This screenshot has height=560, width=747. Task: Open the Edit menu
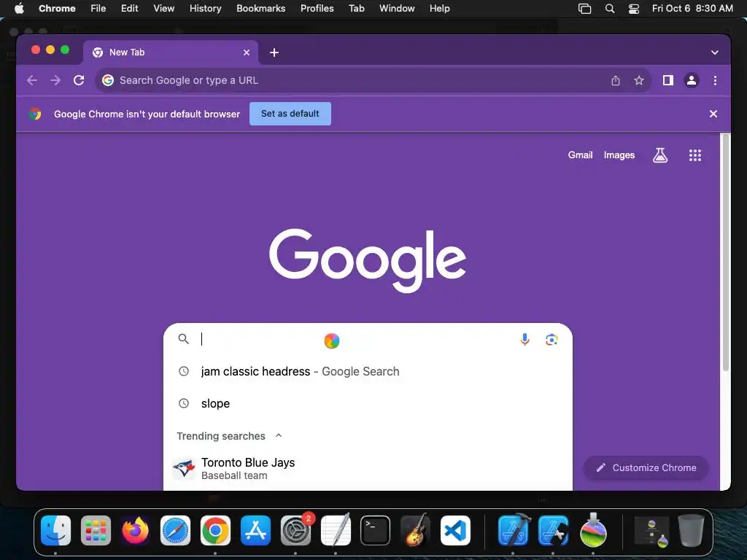point(129,9)
